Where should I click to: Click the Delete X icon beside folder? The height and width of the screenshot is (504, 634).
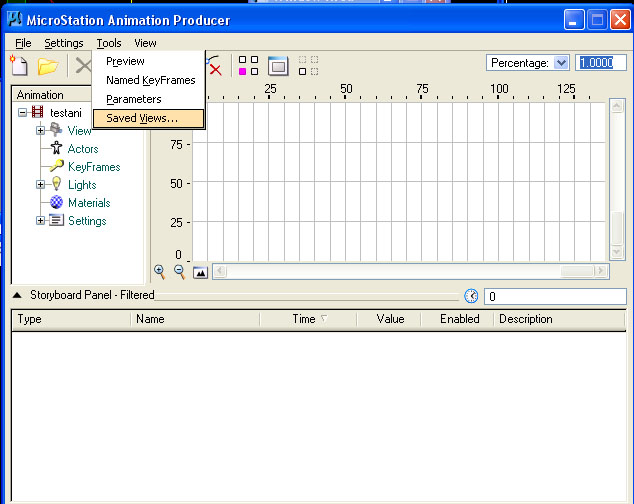tap(83, 66)
